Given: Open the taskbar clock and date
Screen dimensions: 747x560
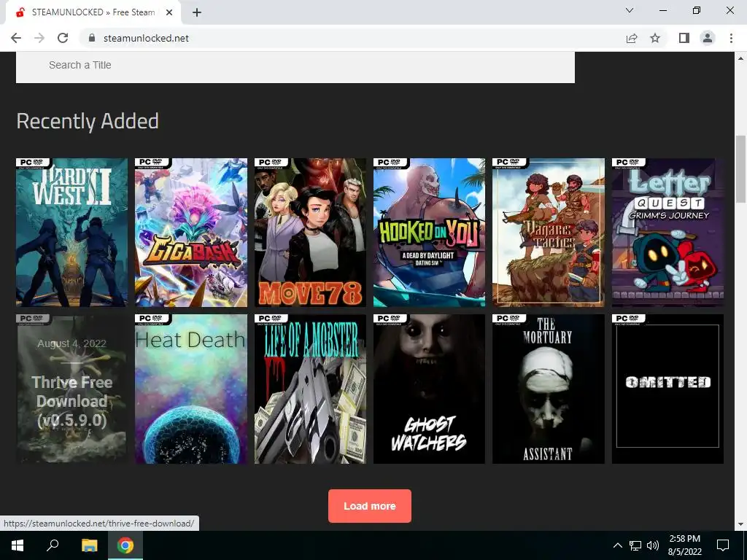Looking at the screenshot, I should (684, 545).
